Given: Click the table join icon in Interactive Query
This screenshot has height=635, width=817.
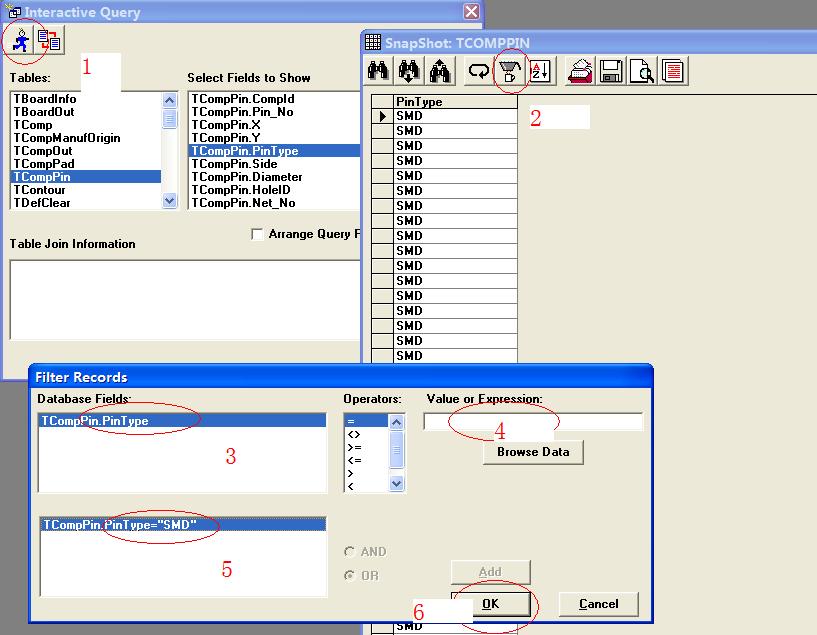Looking at the screenshot, I should 49,41.
